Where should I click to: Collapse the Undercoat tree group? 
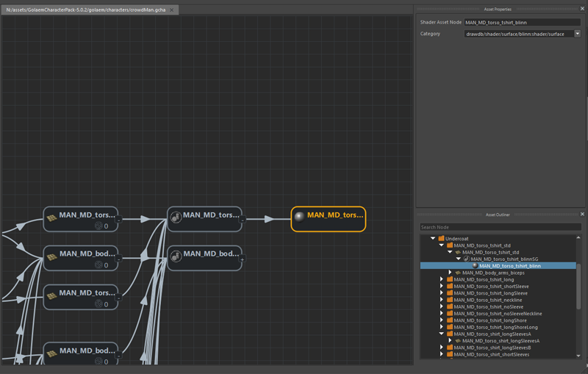[x=433, y=239]
